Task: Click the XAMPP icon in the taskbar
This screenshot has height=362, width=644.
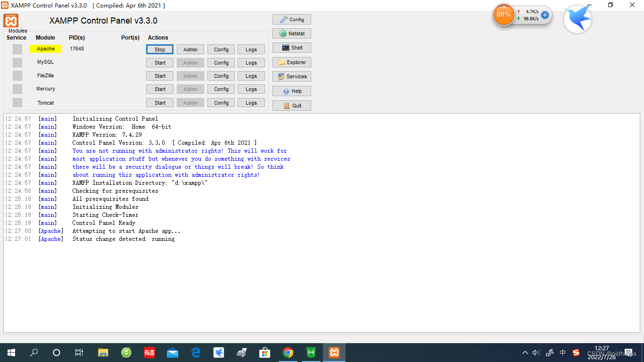Action: 334,352
